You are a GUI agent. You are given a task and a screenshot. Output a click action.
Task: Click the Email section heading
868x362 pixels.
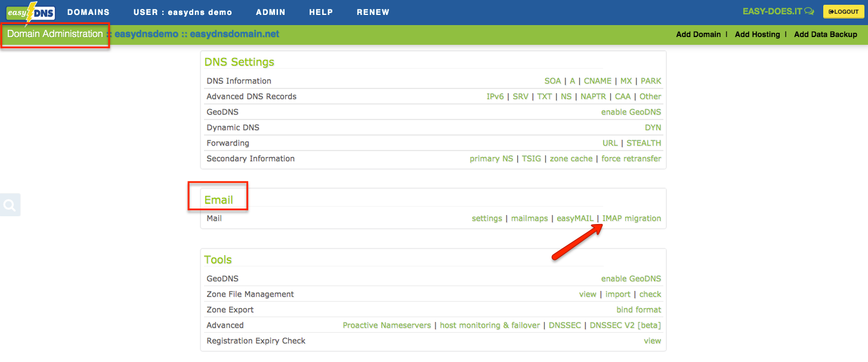point(218,200)
